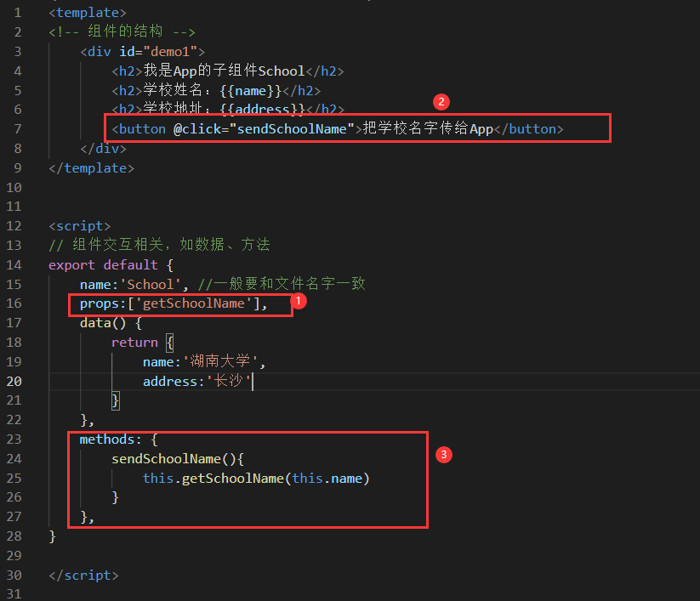Click the opening template tag on line 1

point(88,13)
